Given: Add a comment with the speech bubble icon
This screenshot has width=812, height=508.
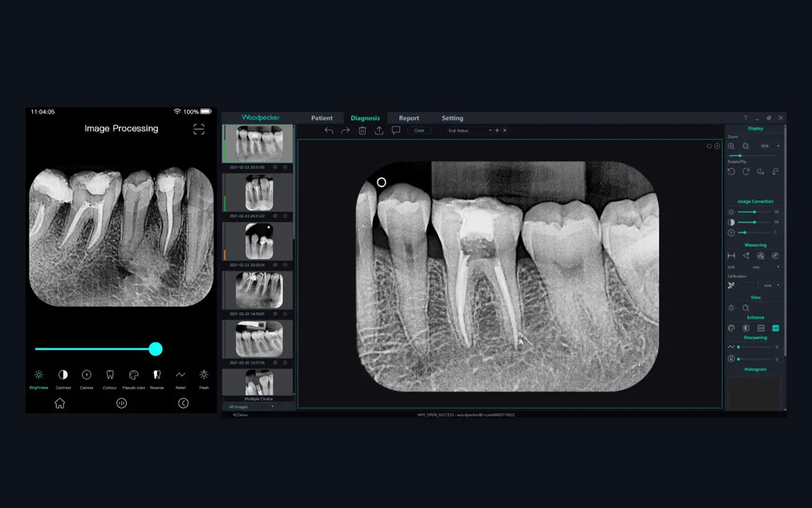Looking at the screenshot, I should click(x=396, y=130).
